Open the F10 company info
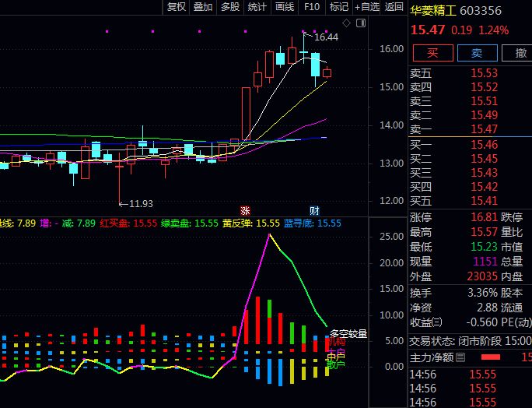532x408 pixels. [x=312, y=7]
